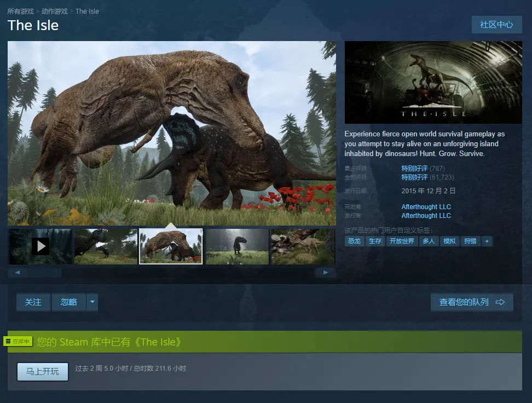Image resolution: width=532 pixels, height=403 pixels.
Task: Click The Isle header capsule image
Action: click(x=433, y=82)
